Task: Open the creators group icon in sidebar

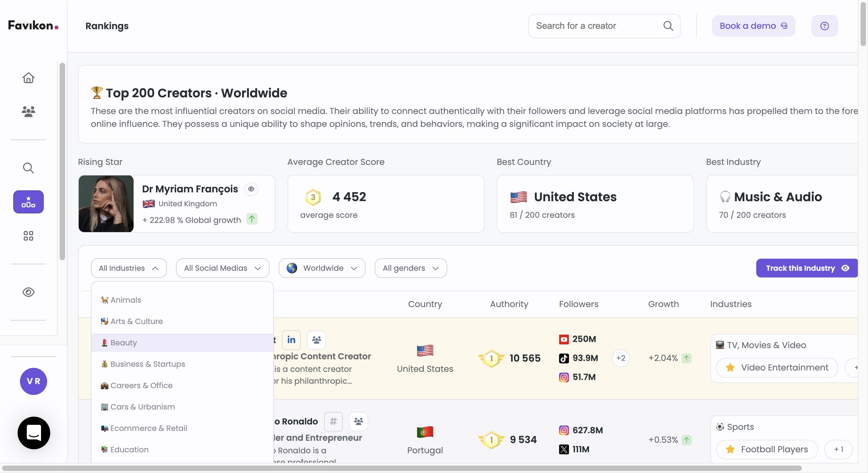Action: click(28, 111)
